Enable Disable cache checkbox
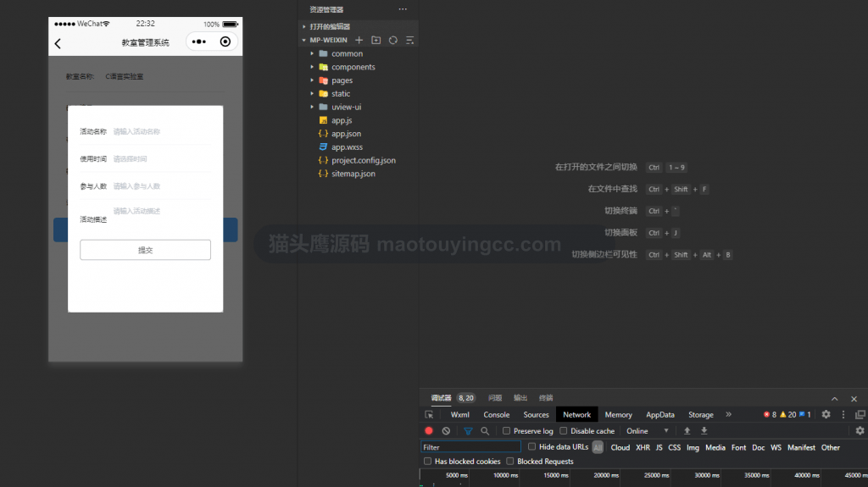The width and height of the screenshot is (868, 487). click(563, 430)
